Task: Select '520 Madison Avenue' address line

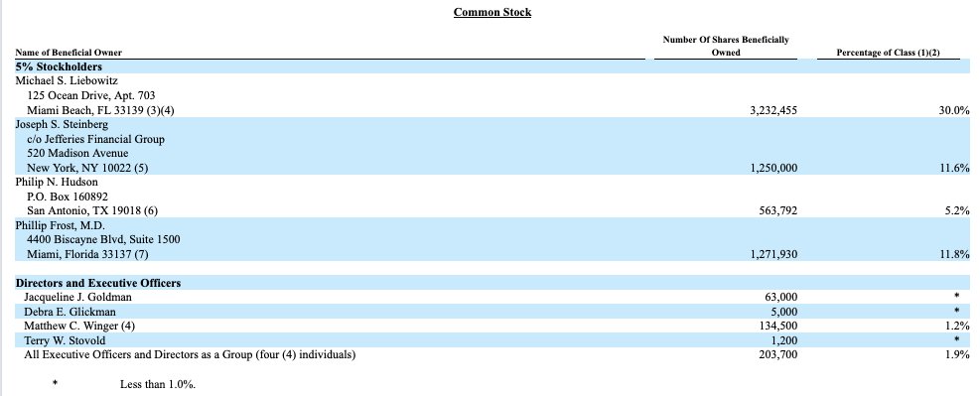Action: [x=77, y=153]
